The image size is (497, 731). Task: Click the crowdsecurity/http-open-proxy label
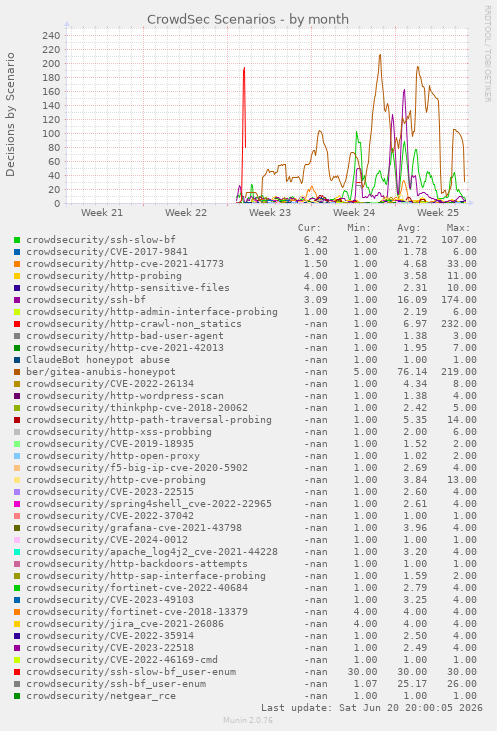coord(113,456)
